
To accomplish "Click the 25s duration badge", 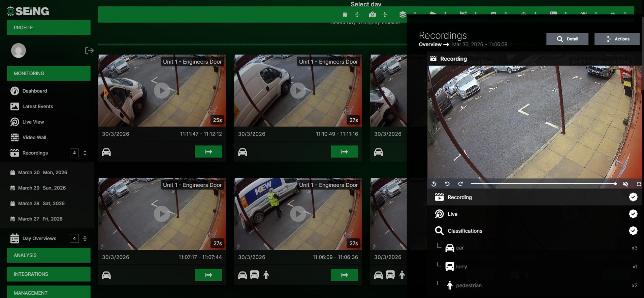I will tap(218, 120).
